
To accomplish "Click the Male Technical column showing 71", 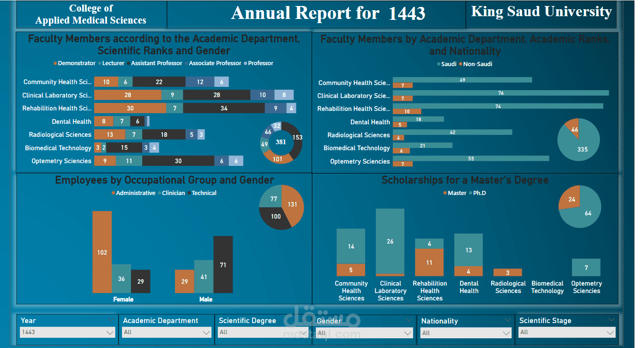I will [223, 265].
